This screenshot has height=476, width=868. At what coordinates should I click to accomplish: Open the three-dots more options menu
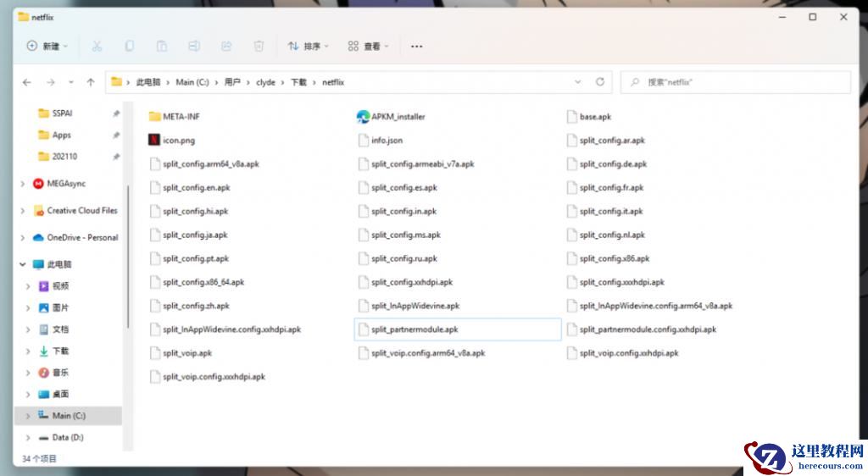tap(417, 47)
